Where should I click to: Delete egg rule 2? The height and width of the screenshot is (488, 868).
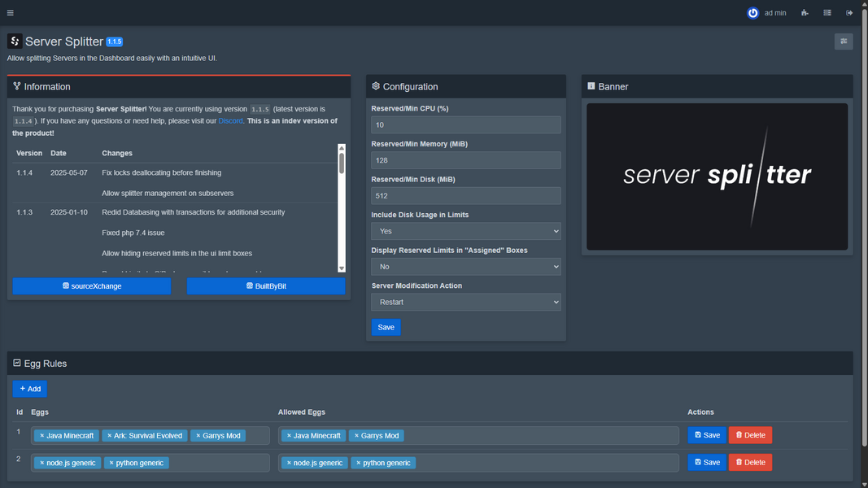pyautogui.click(x=751, y=462)
